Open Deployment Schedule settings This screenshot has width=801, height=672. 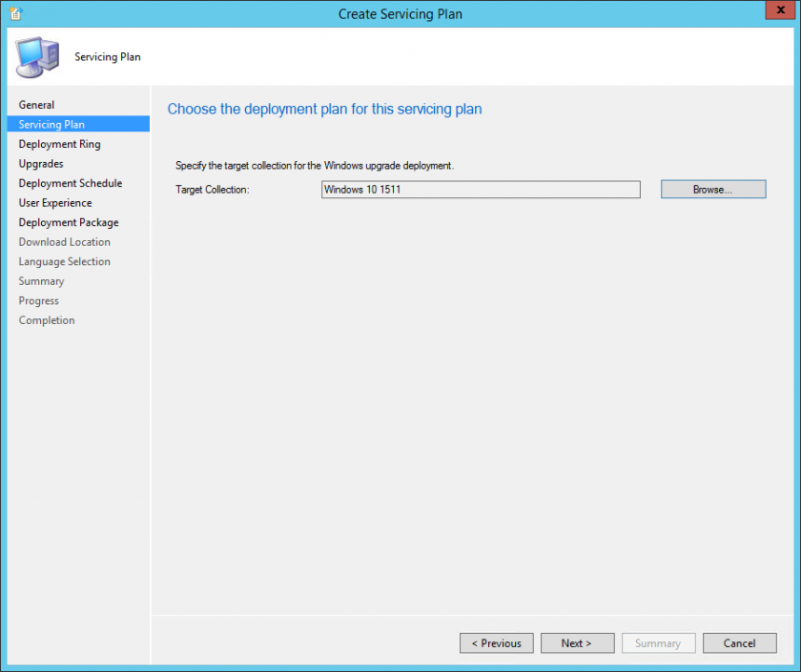point(70,182)
